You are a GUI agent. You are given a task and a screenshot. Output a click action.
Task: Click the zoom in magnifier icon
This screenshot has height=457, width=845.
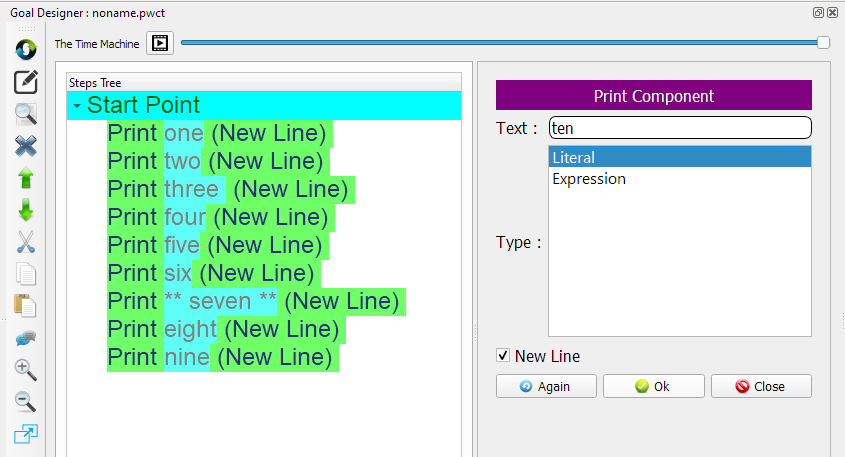[x=26, y=370]
